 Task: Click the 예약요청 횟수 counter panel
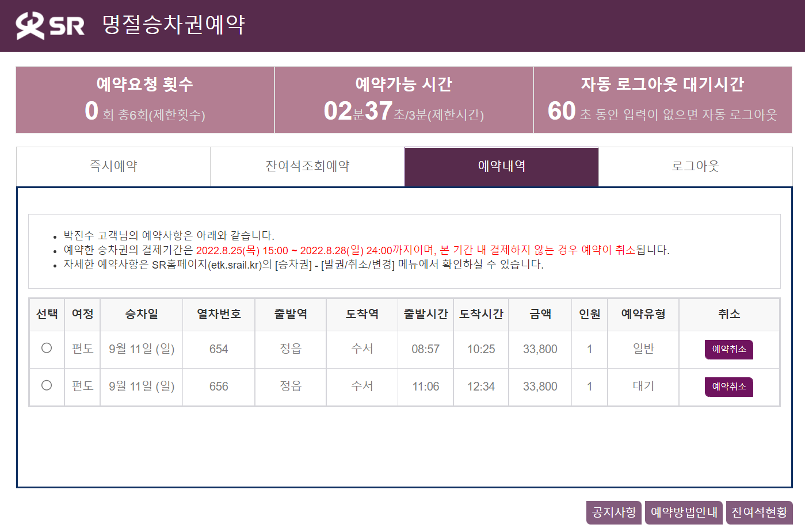[145, 100]
